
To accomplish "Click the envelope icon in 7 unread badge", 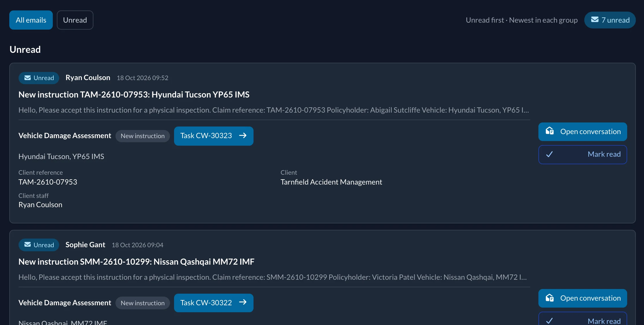I will coord(595,20).
